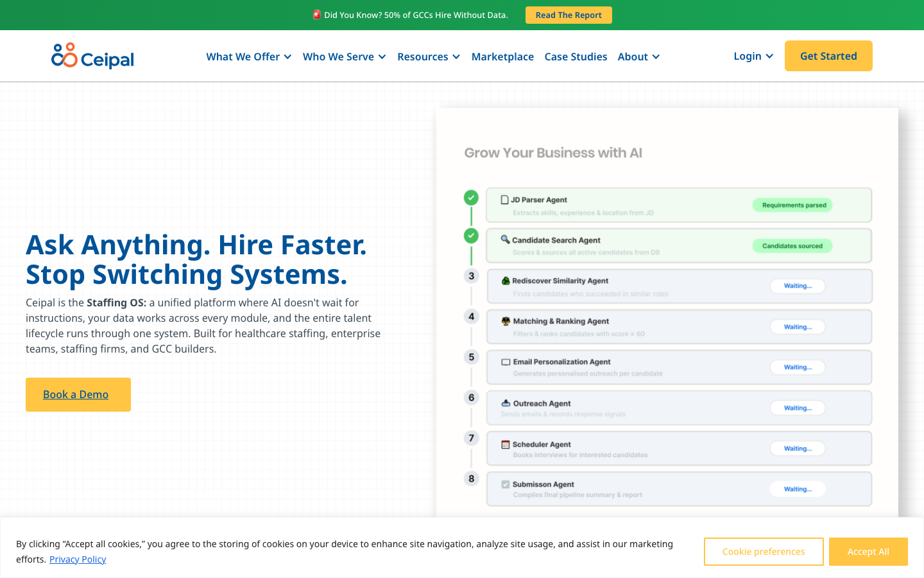Click step 4 circle marker
Image resolution: width=924 pixels, height=578 pixels.
472,317
